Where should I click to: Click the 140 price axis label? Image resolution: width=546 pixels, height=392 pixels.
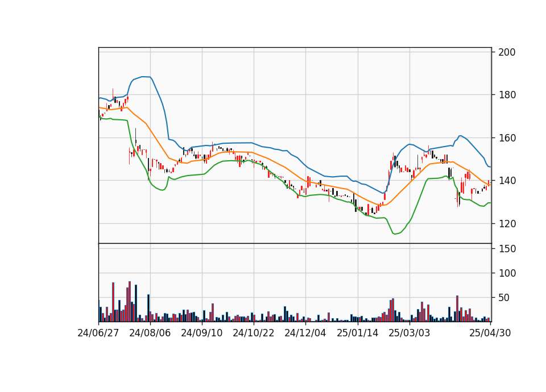click(507, 181)
